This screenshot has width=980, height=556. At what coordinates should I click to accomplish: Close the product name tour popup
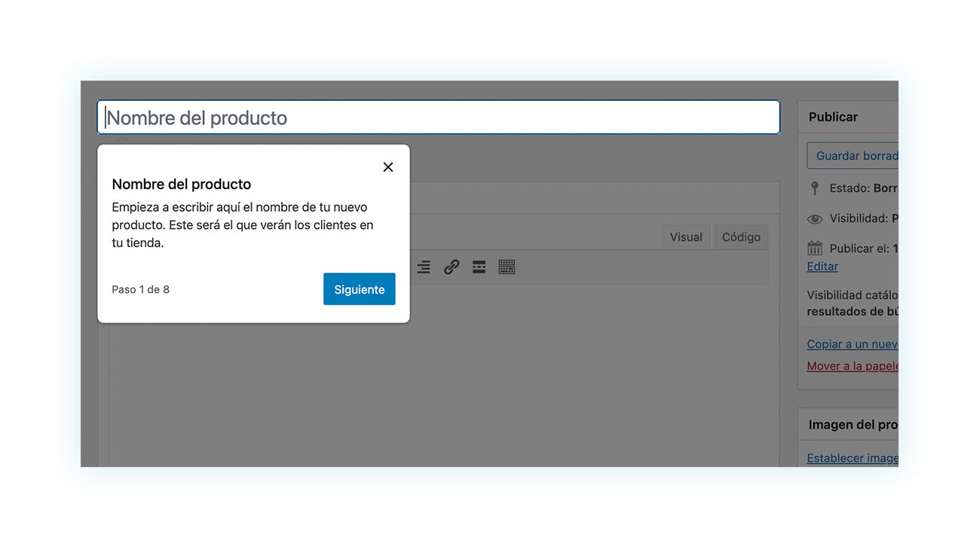coord(388,167)
